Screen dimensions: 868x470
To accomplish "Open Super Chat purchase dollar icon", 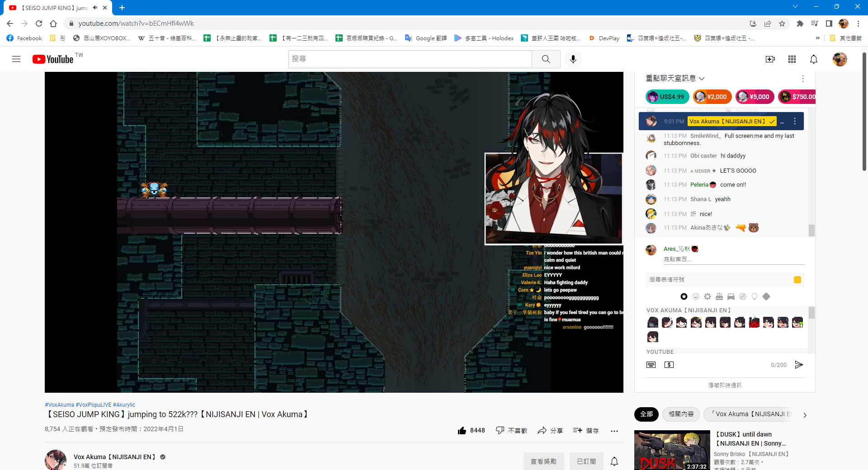I will pyautogui.click(x=669, y=365).
